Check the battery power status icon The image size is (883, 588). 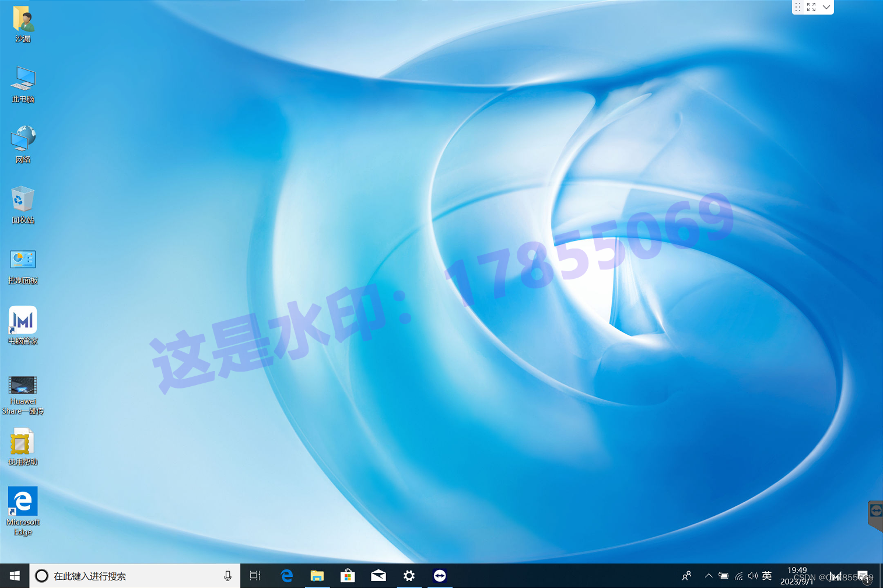(723, 576)
